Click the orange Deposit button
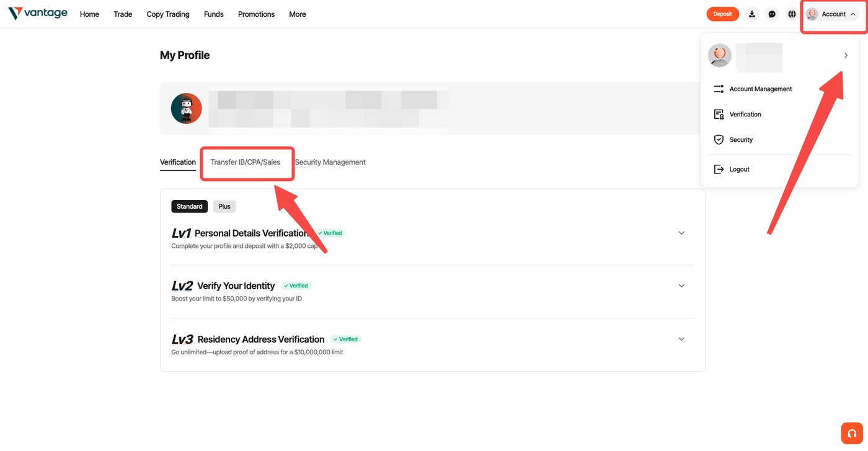This screenshot has width=868, height=451. [723, 14]
